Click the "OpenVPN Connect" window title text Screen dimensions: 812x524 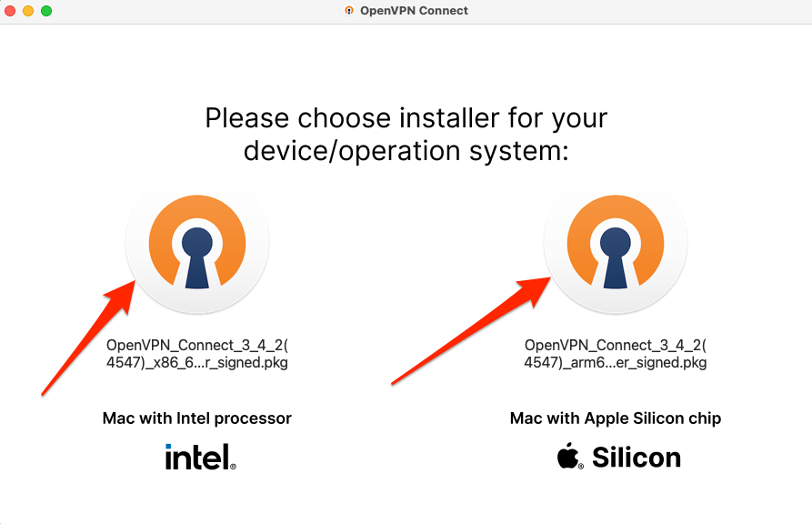click(414, 11)
